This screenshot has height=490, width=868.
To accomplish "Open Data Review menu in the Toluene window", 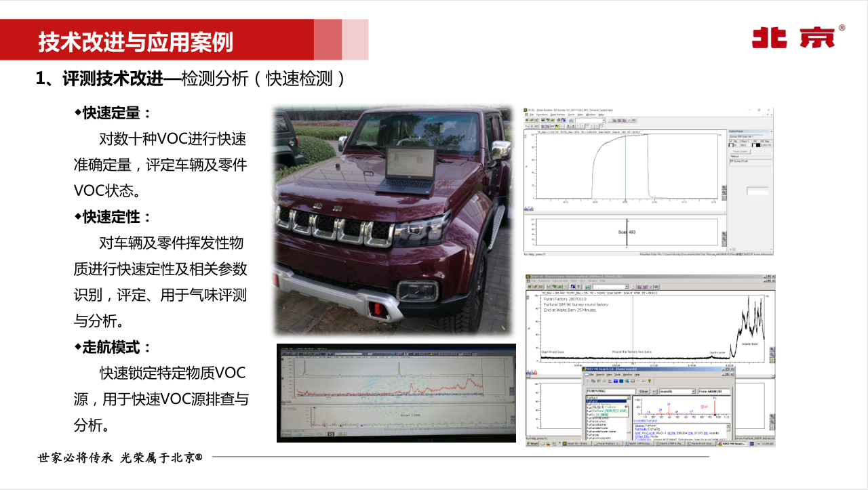I will pos(558,115).
